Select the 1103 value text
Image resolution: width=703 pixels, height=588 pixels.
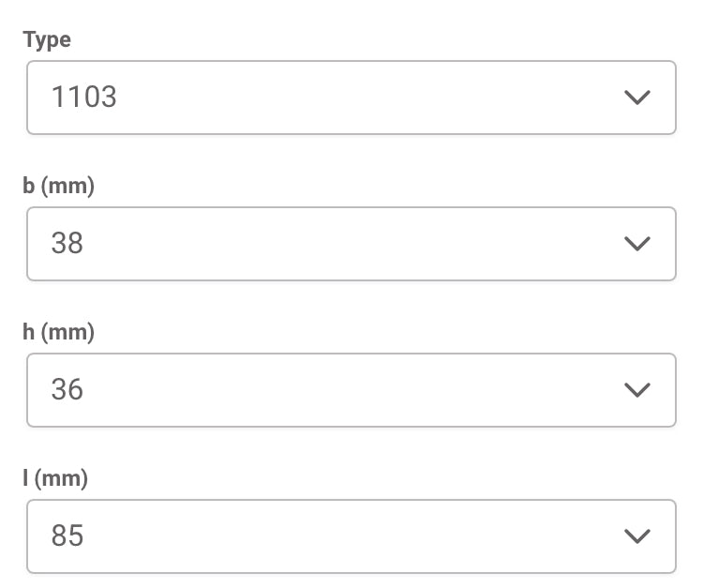point(84,98)
